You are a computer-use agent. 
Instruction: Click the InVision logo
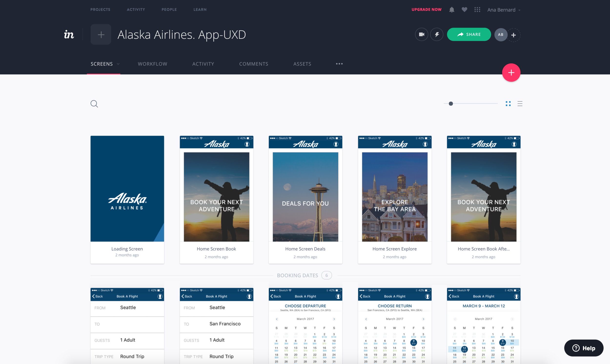(69, 34)
